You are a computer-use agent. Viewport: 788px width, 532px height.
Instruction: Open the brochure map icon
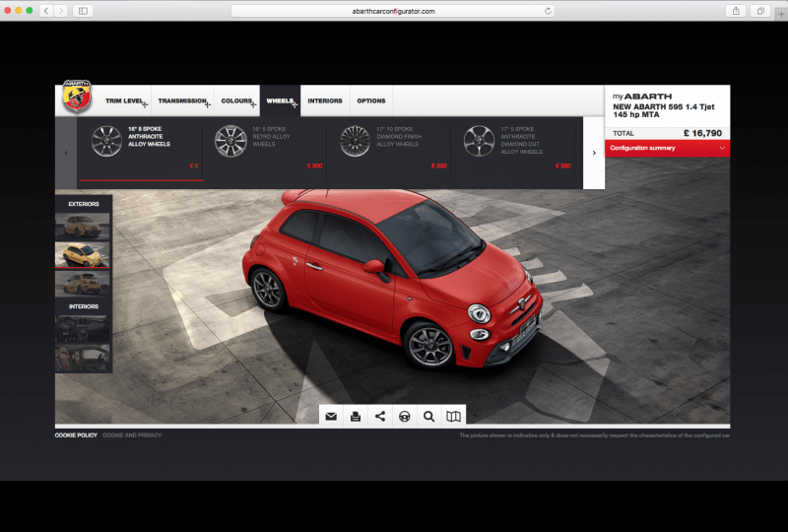pos(453,417)
